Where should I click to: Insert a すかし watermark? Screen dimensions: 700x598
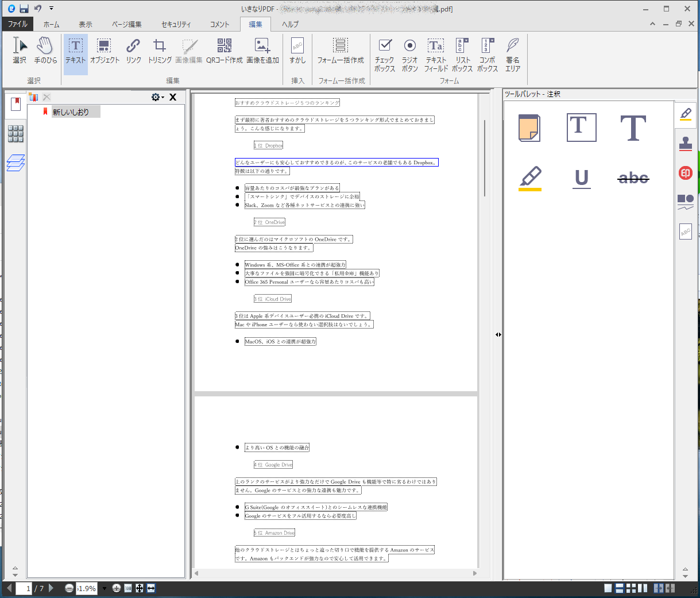click(x=297, y=51)
